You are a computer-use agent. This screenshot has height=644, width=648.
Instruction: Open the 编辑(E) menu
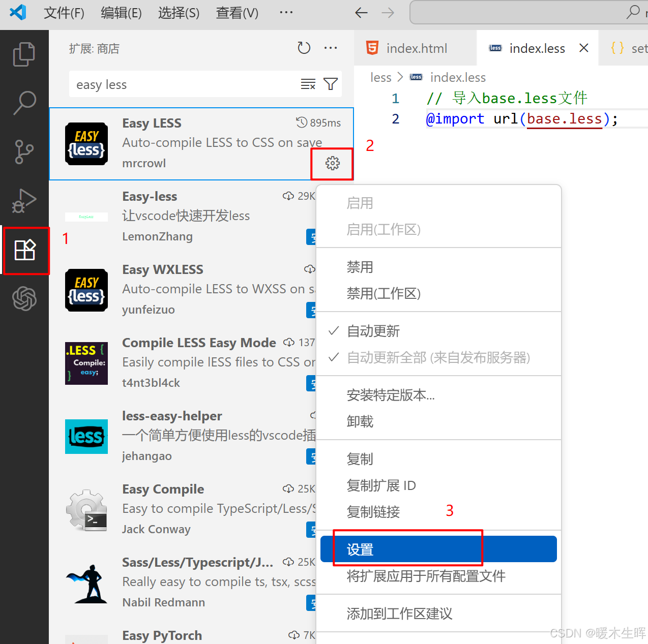(x=121, y=13)
